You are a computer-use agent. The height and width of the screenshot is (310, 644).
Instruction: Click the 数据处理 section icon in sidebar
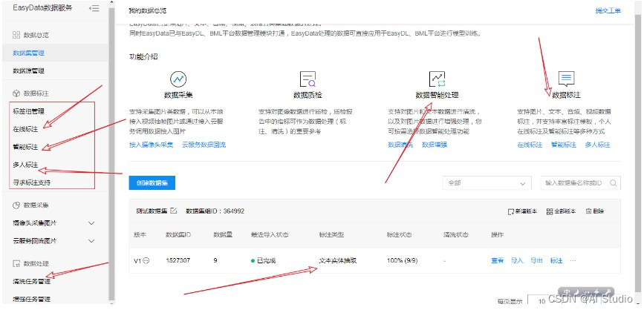point(16,263)
